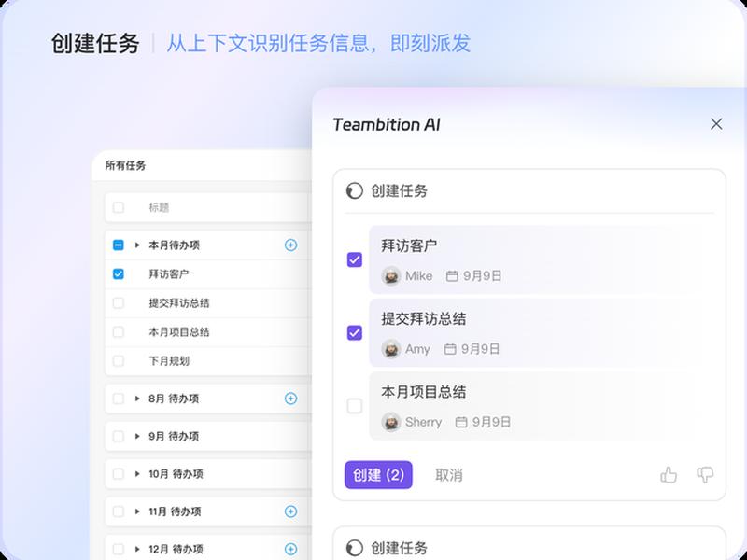Add a task to 12月 待办项 group
This screenshot has height=560, width=747.
[x=290, y=549]
